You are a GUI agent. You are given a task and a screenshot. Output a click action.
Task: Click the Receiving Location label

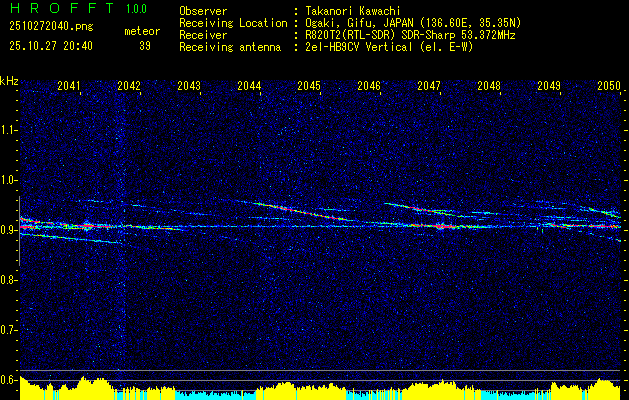233,23
